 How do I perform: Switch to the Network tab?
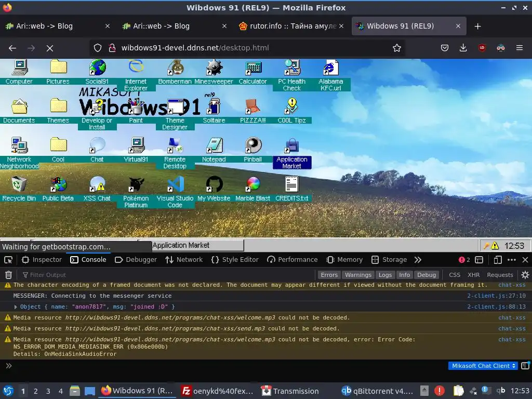[x=184, y=260]
